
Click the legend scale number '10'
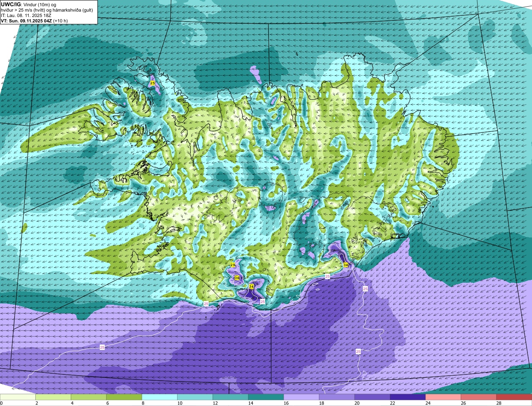click(x=179, y=403)
